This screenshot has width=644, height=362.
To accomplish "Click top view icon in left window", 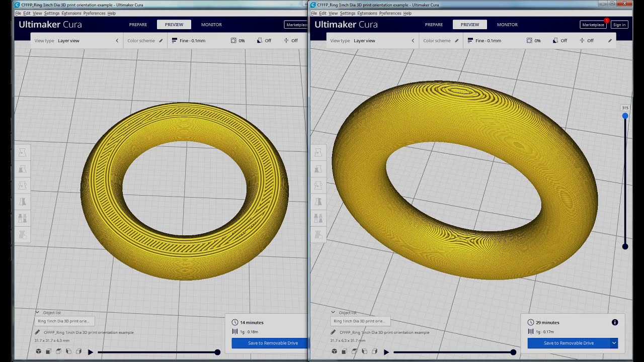I will click(58, 351).
